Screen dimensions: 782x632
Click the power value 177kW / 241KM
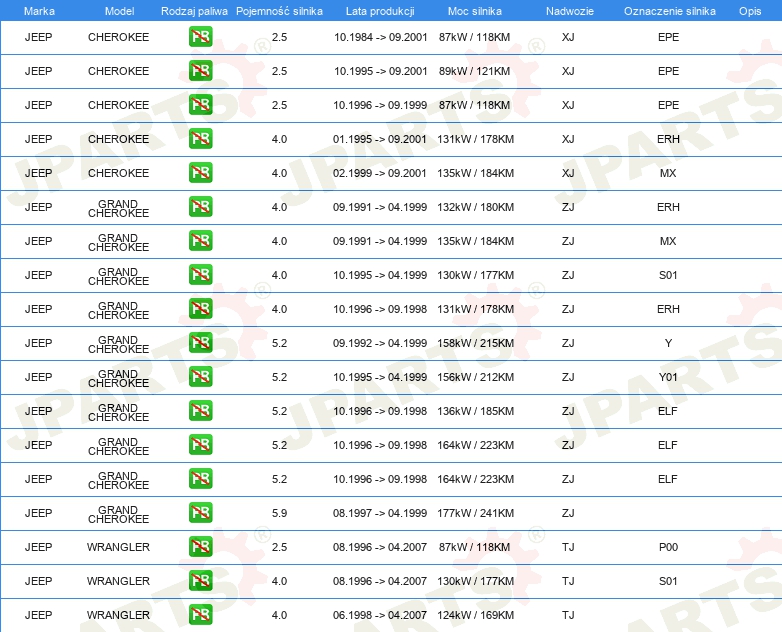pos(475,513)
